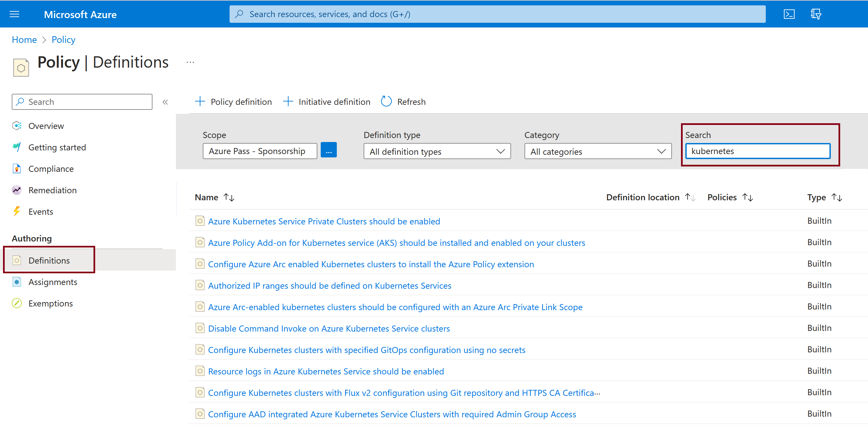The height and width of the screenshot is (425, 868).
Task: Launch Cloud Shell from the top bar
Action: [x=789, y=14]
